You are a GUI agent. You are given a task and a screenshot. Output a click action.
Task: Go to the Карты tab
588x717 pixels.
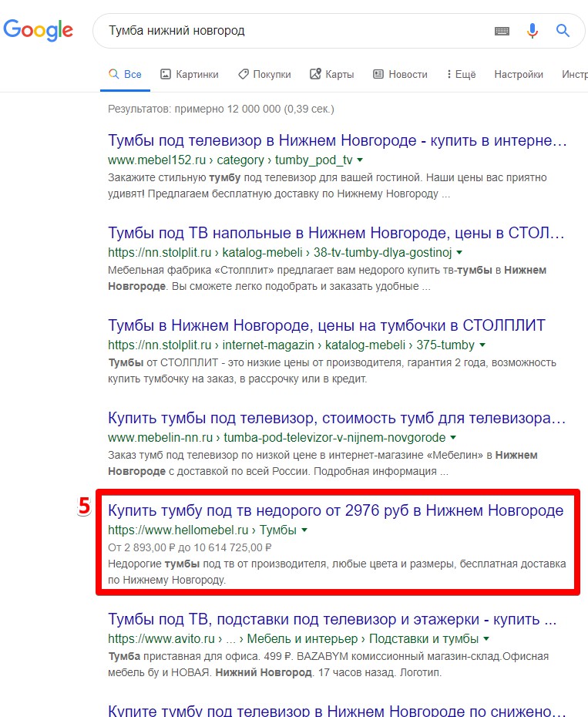pyautogui.click(x=331, y=74)
